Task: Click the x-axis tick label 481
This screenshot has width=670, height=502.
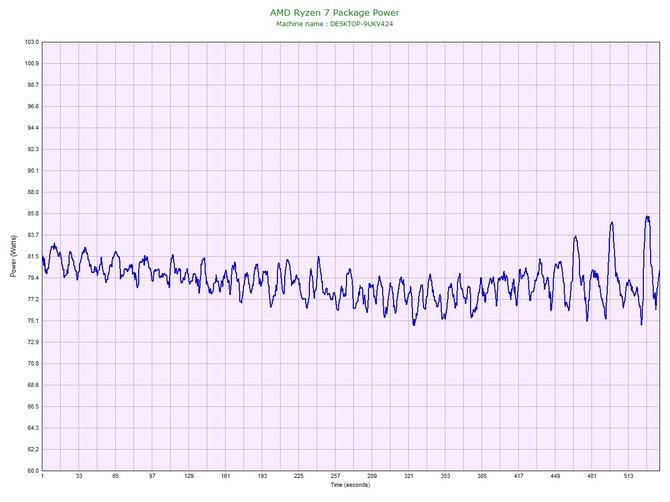Action: tap(592, 476)
